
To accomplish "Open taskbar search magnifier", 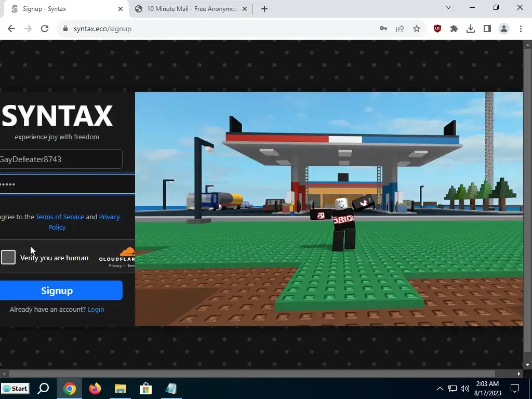I will 44,389.
